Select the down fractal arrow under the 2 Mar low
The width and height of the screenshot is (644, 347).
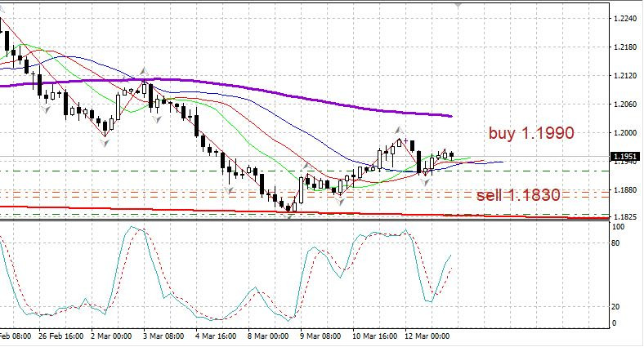click(x=105, y=143)
